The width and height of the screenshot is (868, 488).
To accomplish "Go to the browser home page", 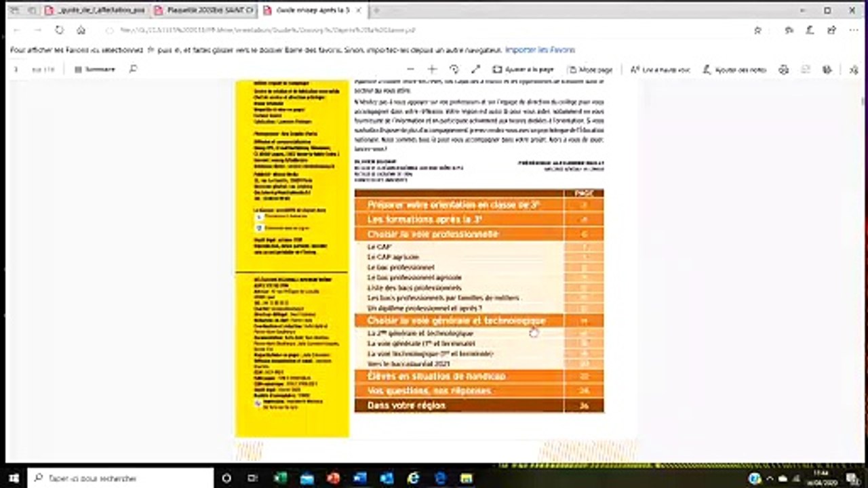I will pyautogui.click(x=81, y=30).
